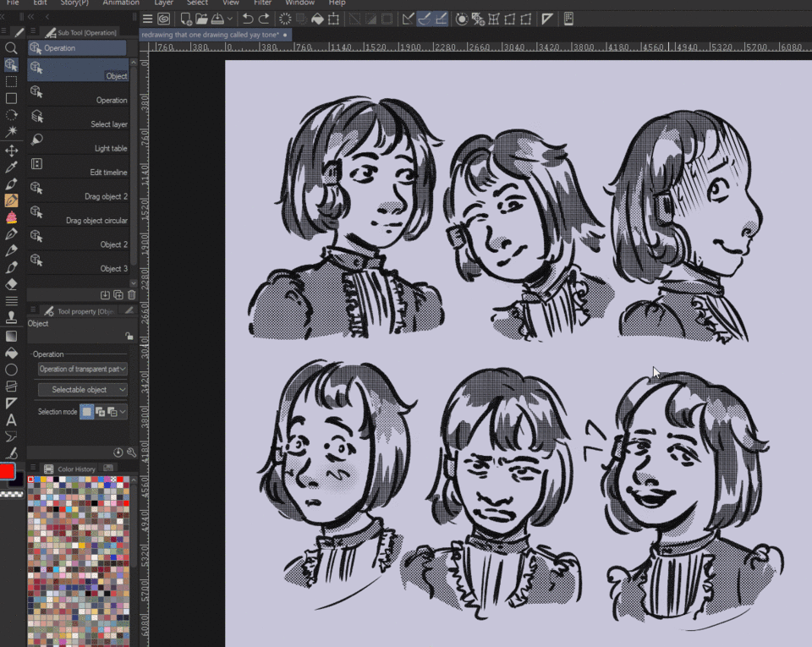The width and height of the screenshot is (812, 647).
Task: Select the Eraser tool in the toolbox
Action: 11,284
